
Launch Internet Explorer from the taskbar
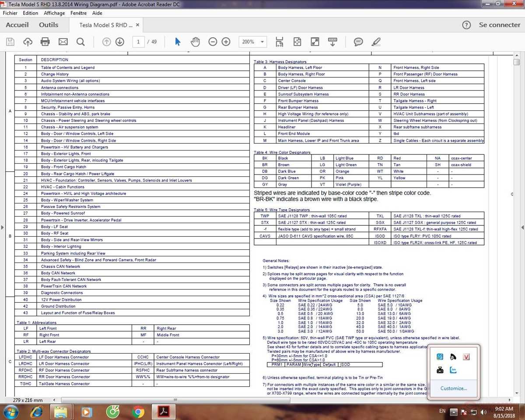click(x=37, y=412)
